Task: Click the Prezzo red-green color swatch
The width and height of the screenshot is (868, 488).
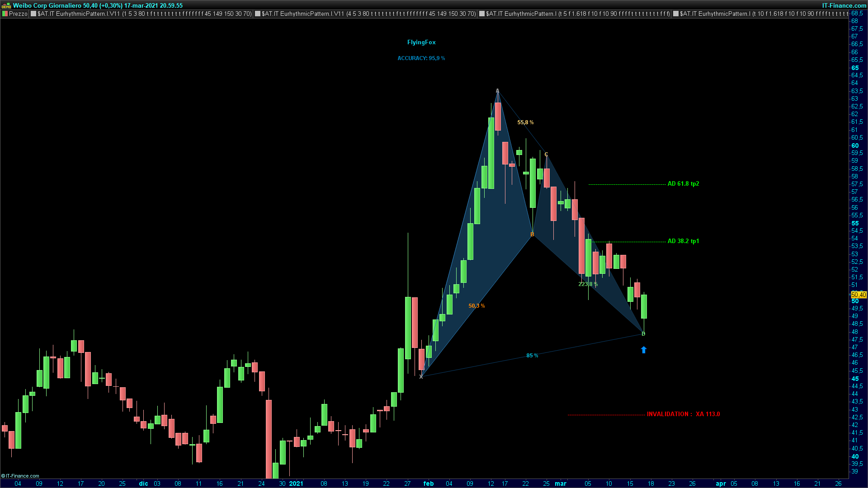Action: coord(5,14)
